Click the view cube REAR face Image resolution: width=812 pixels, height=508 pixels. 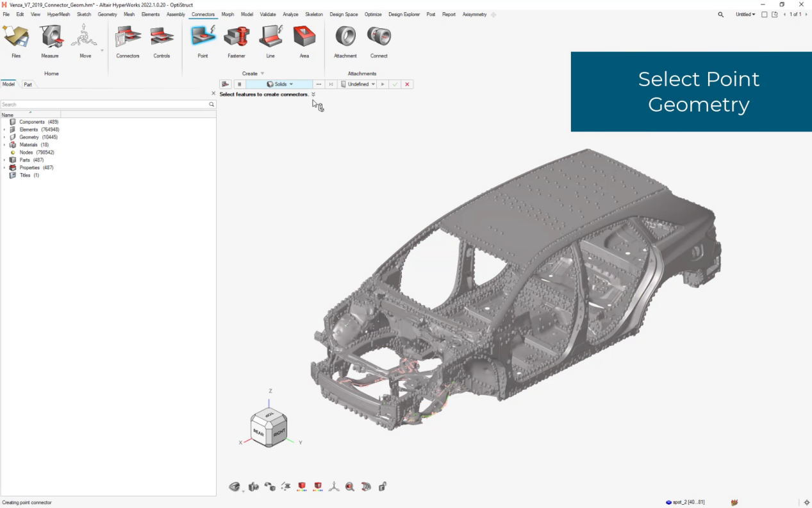[259, 433]
